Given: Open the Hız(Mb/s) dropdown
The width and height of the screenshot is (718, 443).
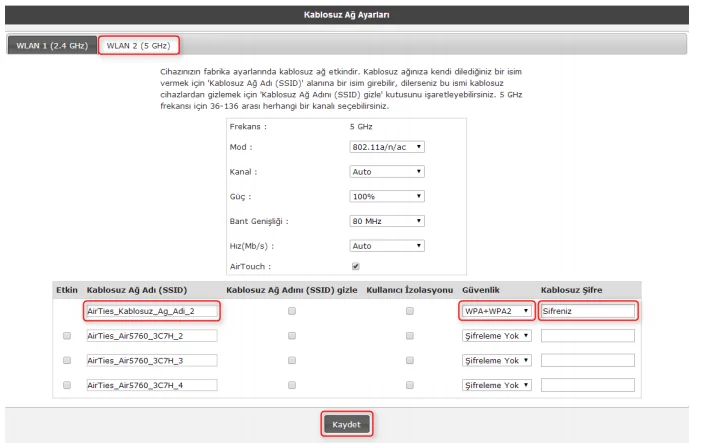Looking at the screenshot, I should click(x=387, y=244).
